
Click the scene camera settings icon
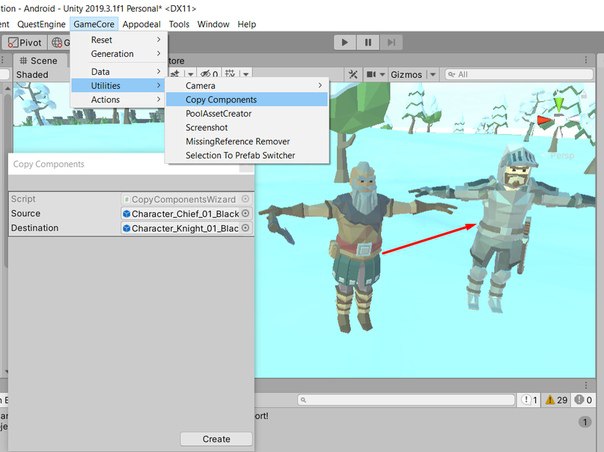[371, 74]
